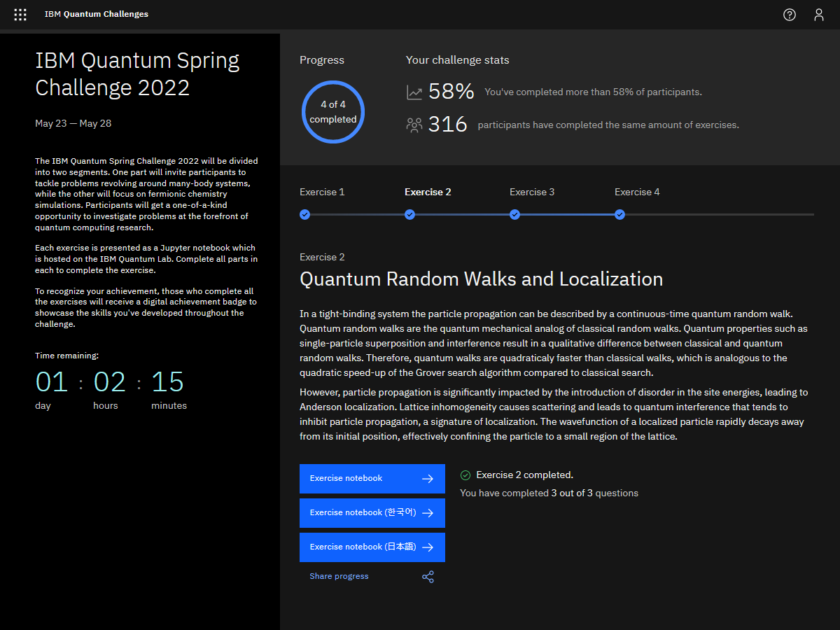Select the Exercise 4 tab
The width and height of the screenshot is (840, 630).
coord(637,192)
